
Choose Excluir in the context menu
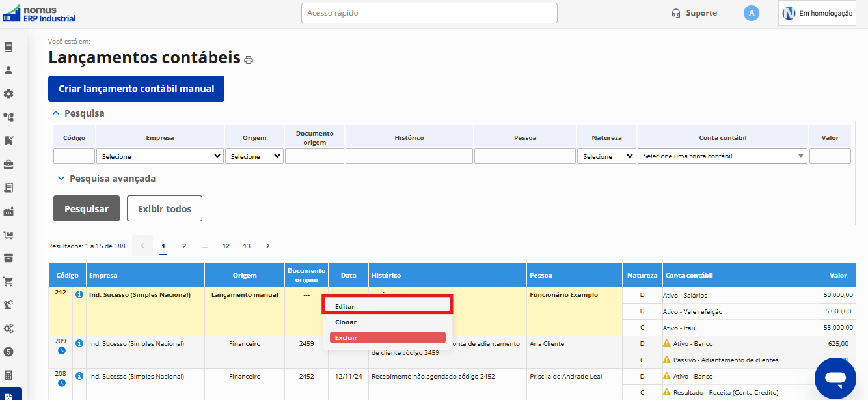coord(387,337)
